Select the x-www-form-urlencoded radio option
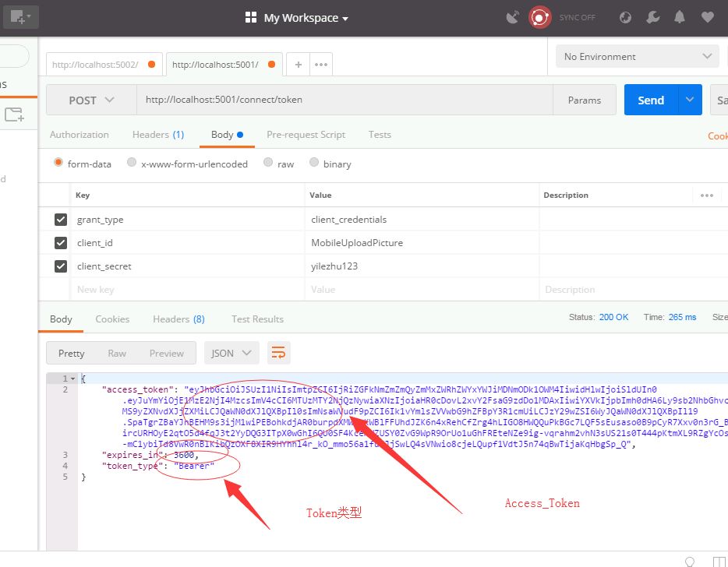Viewport: 728px width, 567px height. (x=133, y=164)
